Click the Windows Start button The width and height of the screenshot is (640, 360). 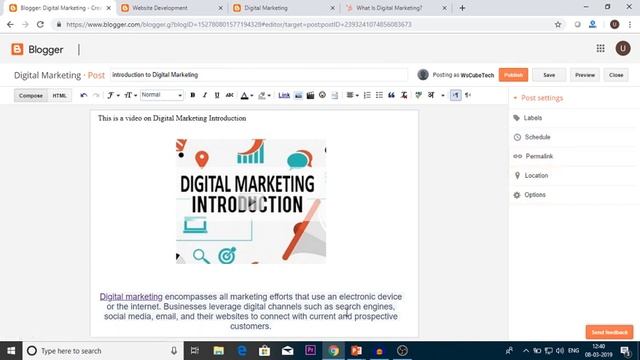(11, 351)
